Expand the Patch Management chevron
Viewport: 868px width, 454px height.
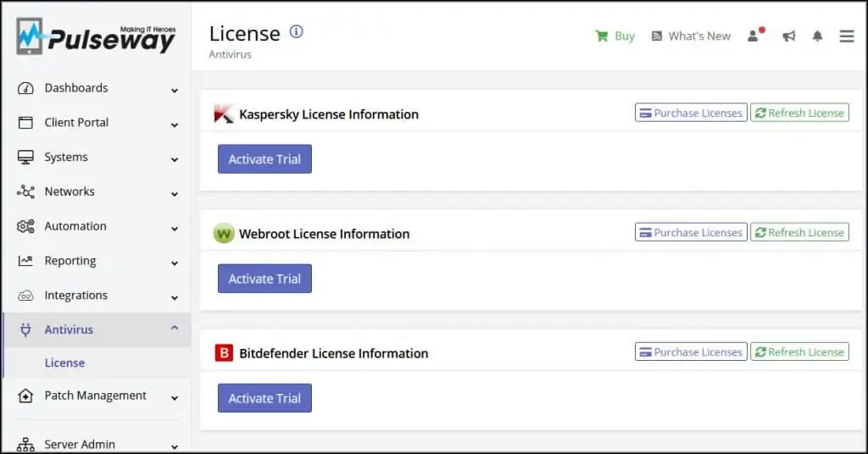click(175, 397)
